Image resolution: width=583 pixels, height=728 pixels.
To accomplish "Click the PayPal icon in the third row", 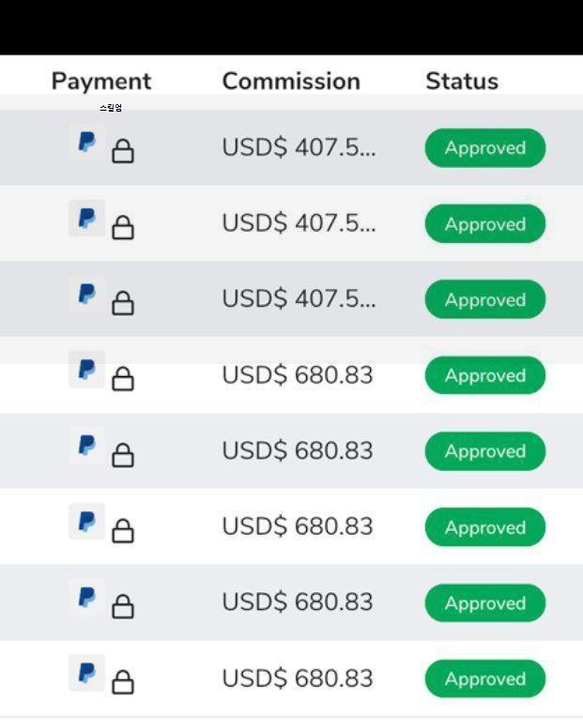I will click(x=87, y=295).
